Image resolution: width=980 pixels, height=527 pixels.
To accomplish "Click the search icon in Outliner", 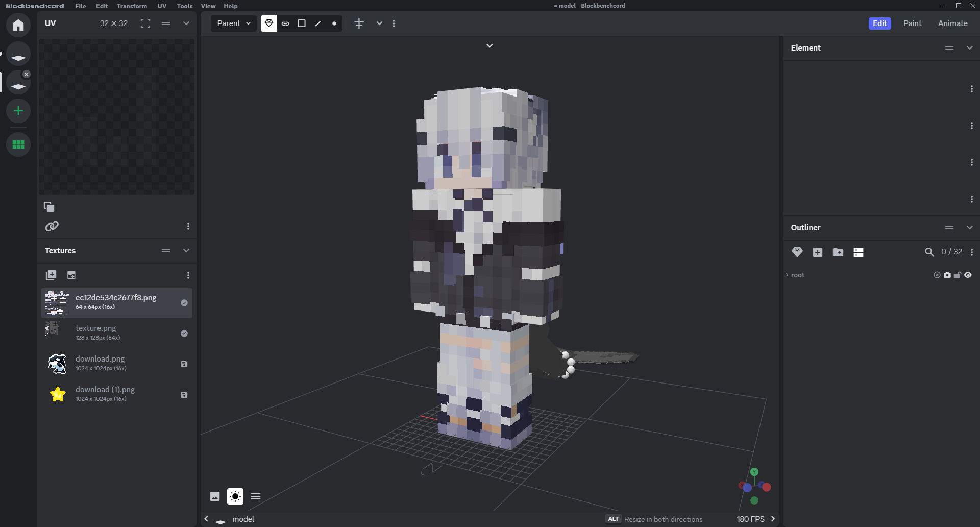I will pos(929,252).
